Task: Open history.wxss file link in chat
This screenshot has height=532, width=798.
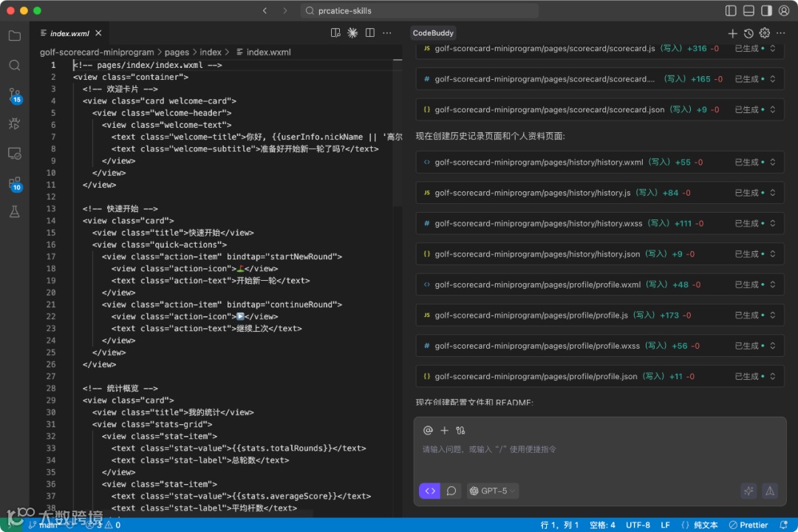Action: [x=539, y=223]
